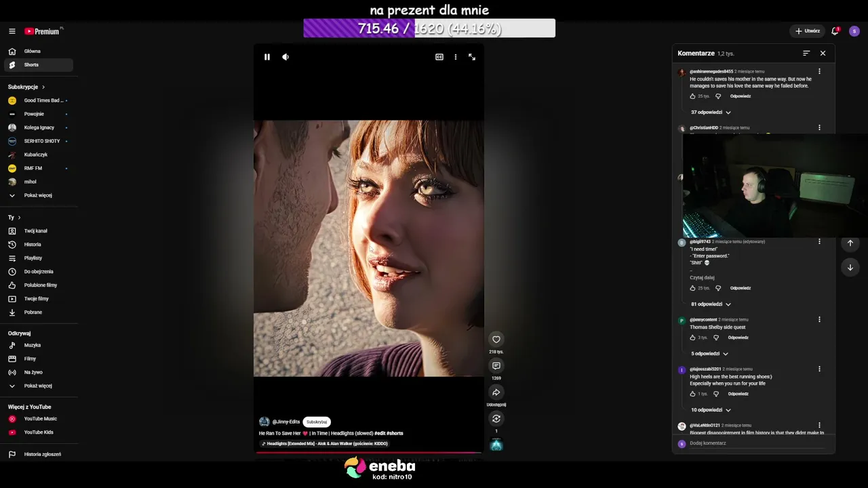Like the Thomas Shelby side quest comment
Viewport: 868px width, 488px height.
pyautogui.click(x=692, y=338)
